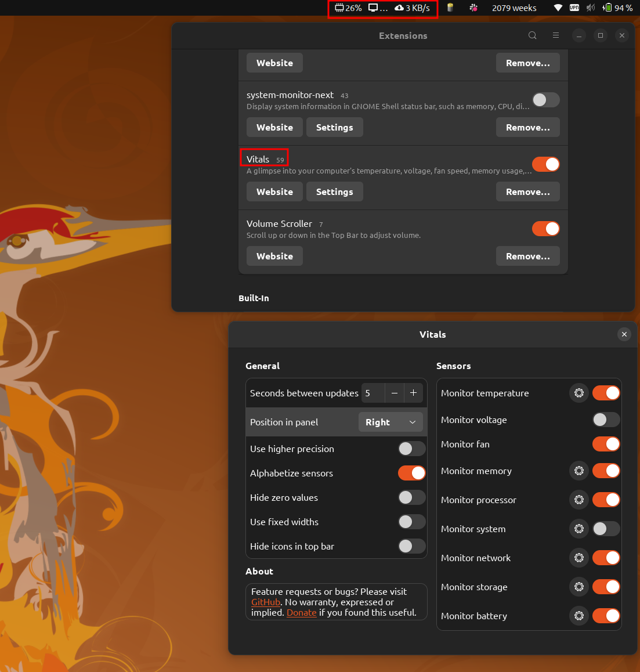Click the seconds between updates value field
This screenshot has height=672, width=640.
click(373, 393)
